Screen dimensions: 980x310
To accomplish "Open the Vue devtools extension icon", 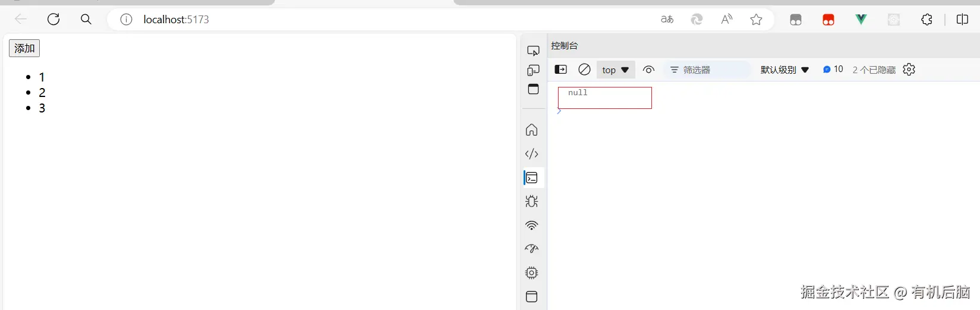I will tap(861, 20).
